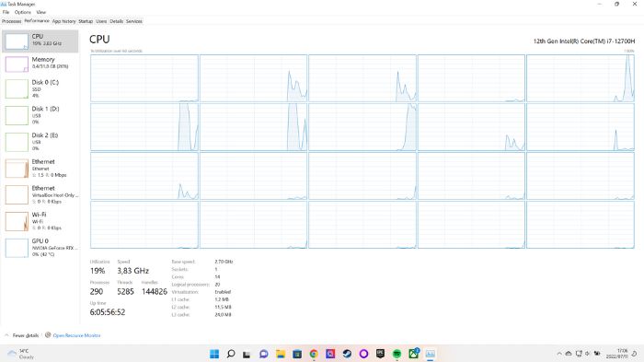Click the Task Manager title bar icon

4,4
